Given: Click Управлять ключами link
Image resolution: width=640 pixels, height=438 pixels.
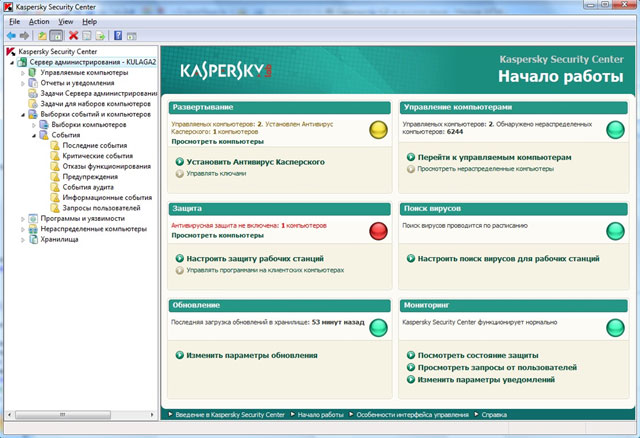Looking at the screenshot, I should [x=216, y=173].
